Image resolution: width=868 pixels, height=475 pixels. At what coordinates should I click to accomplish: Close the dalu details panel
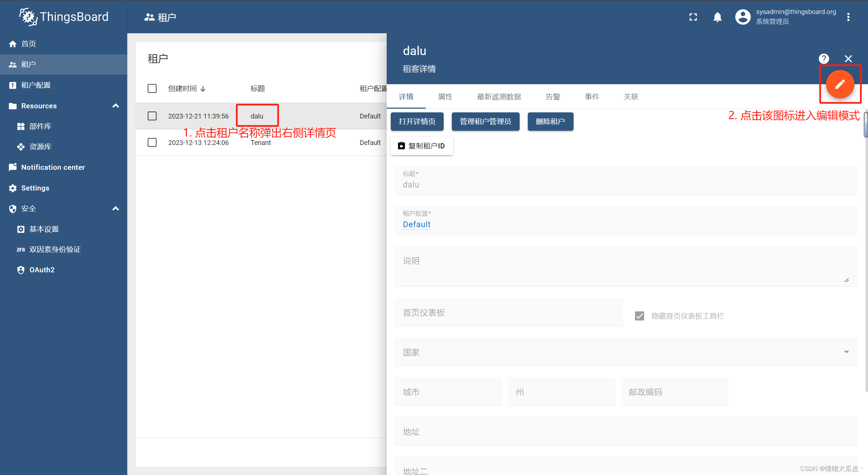pyautogui.click(x=848, y=59)
